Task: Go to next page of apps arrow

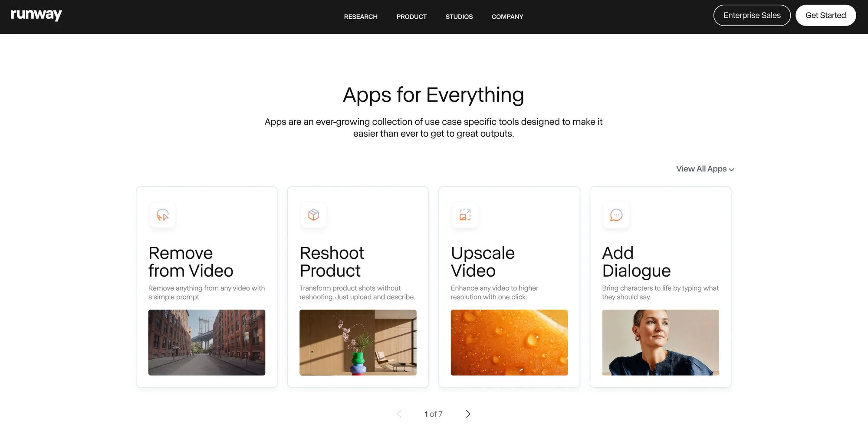Action: coord(468,414)
